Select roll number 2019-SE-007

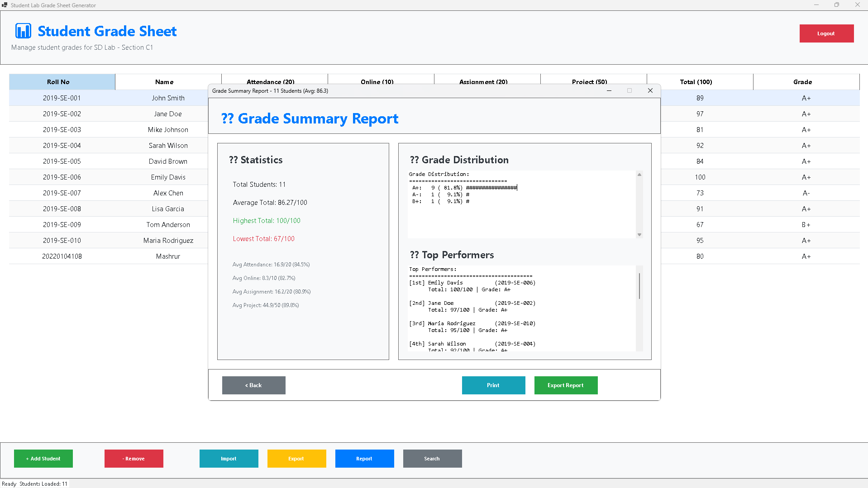[62, 193]
